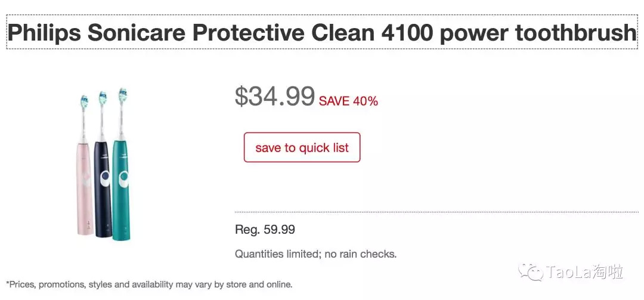Click the "save to quick list" button
Image resolution: width=644 pixels, height=300 pixels.
tap(302, 147)
